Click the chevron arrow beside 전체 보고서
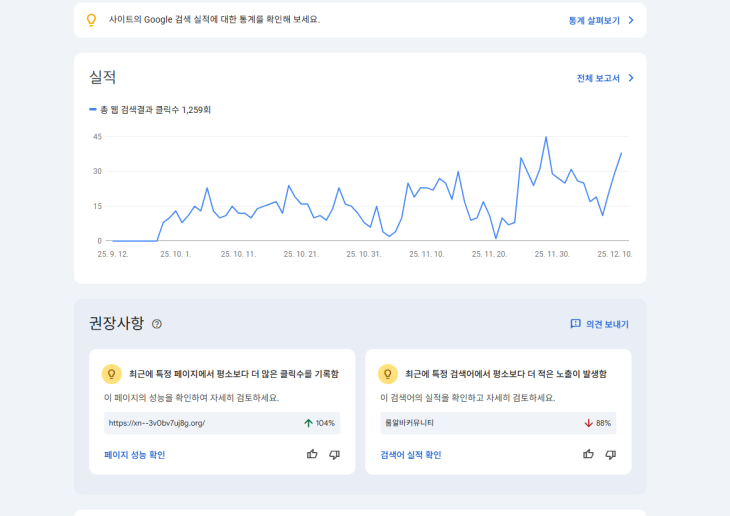The width and height of the screenshot is (730, 516). (x=631, y=78)
